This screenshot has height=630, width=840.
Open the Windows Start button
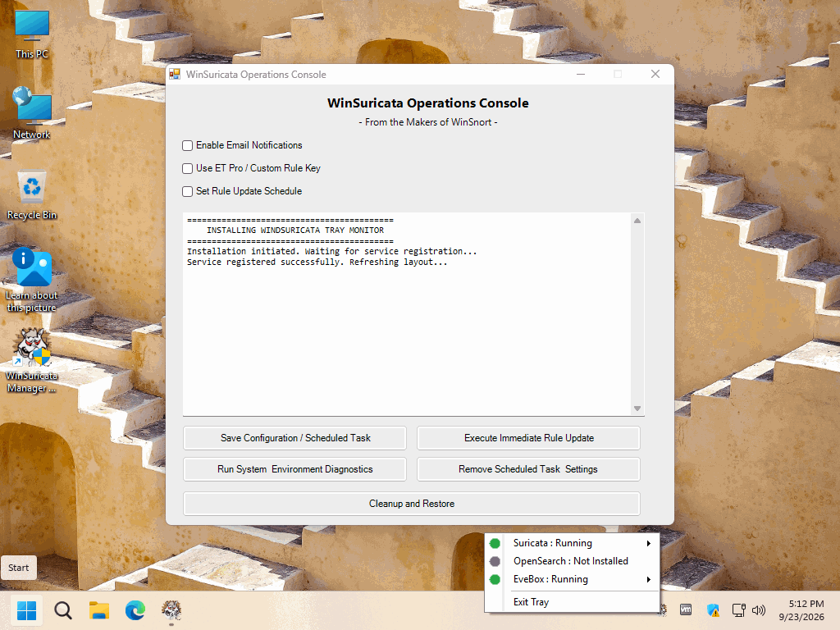pyautogui.click(x=27, y=610)
